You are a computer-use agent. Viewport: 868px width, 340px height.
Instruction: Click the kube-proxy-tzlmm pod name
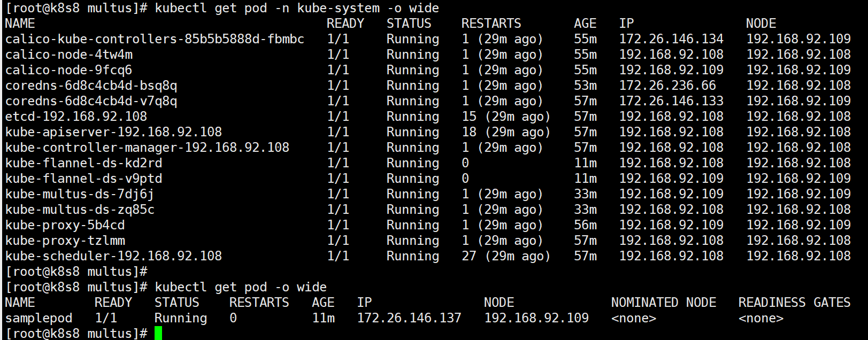tap(65, 241)
